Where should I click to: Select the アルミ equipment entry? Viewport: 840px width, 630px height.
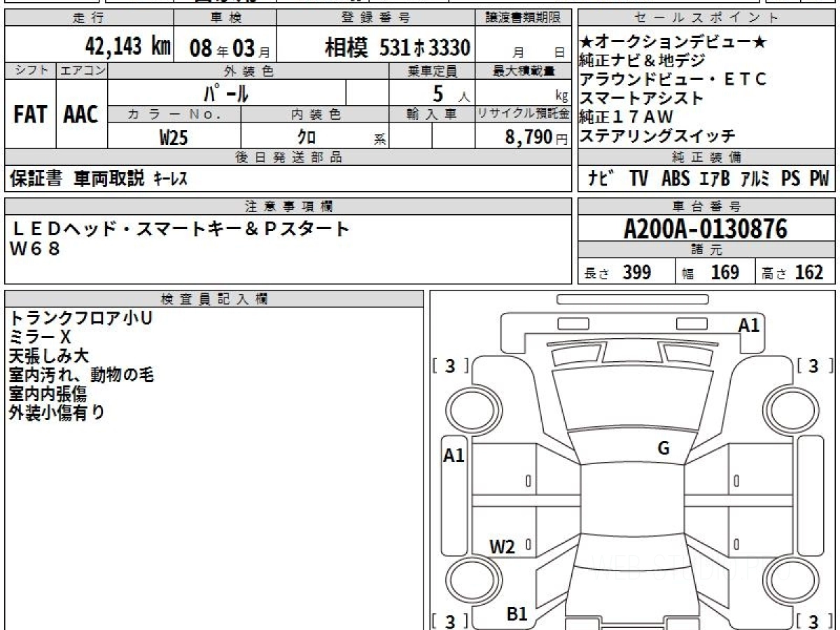[755, 179]
